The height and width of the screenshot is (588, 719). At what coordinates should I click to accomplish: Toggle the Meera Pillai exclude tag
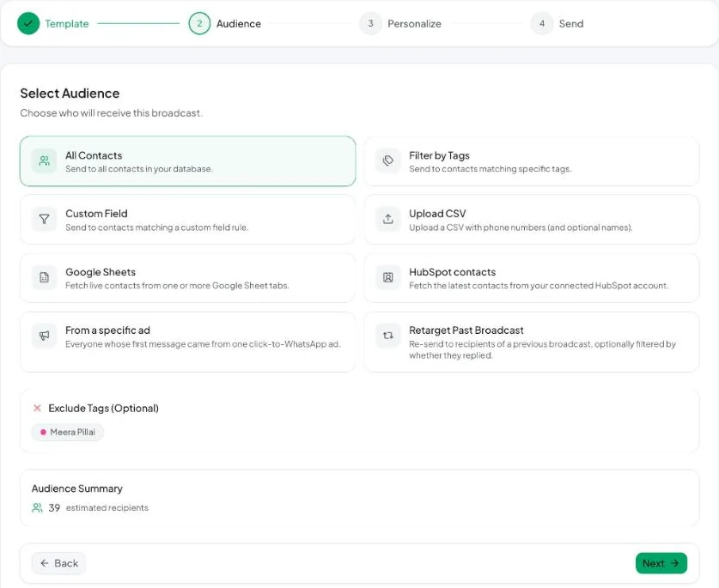click(x=68, y=432)
